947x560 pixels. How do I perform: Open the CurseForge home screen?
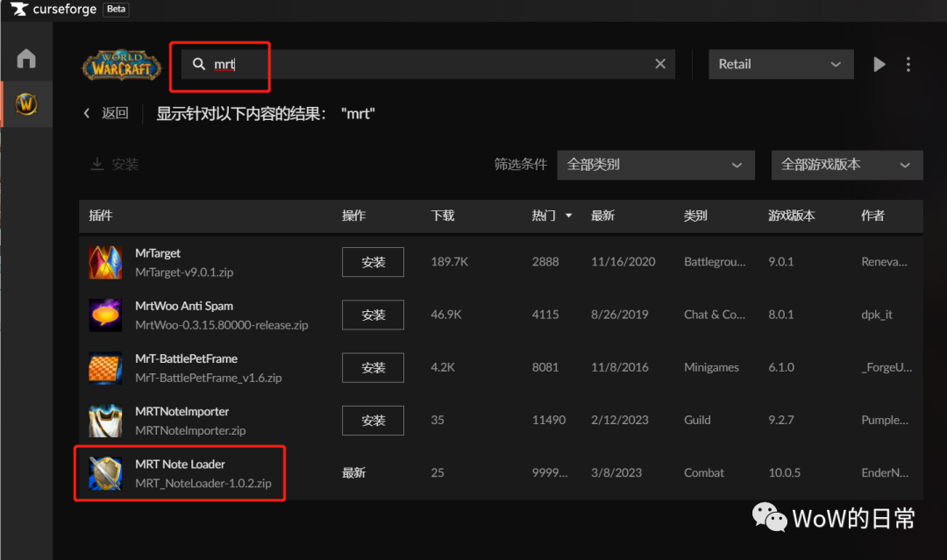click(25, 56)
